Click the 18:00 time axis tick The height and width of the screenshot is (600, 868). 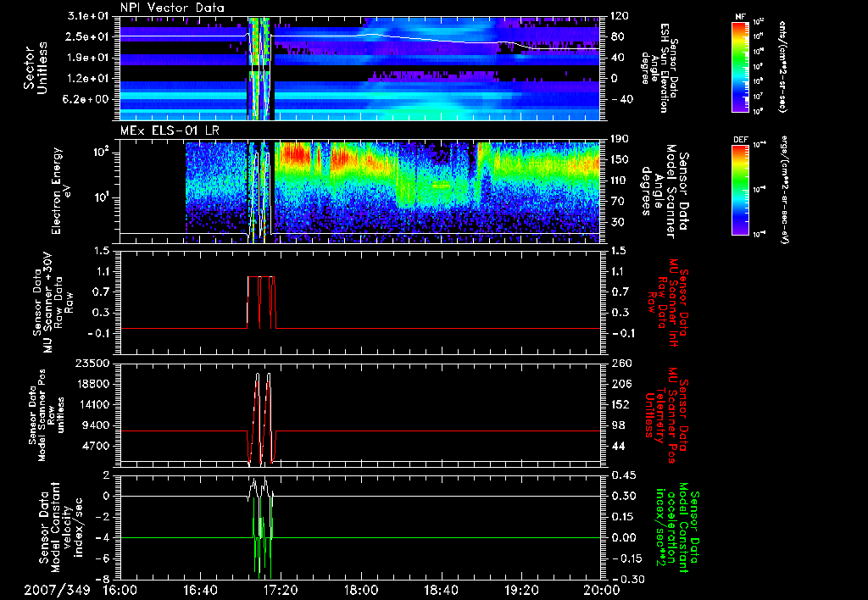[361, 590]
